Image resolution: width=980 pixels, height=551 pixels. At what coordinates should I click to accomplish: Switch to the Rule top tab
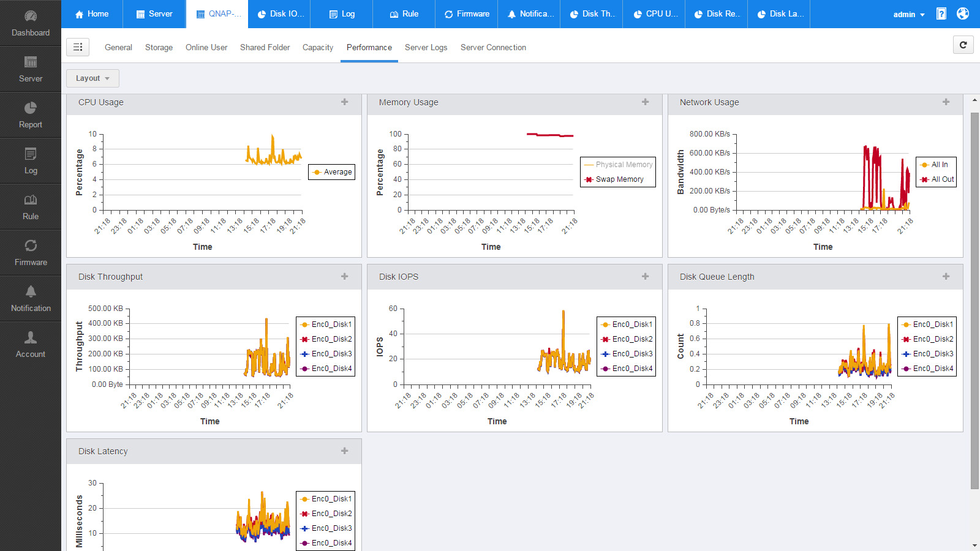click(x=404, y=14)
